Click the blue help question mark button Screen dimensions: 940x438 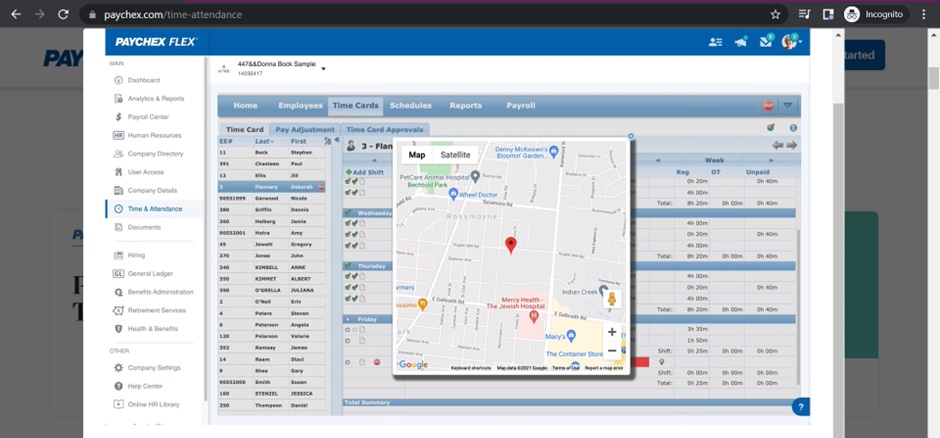coord(800,407)
